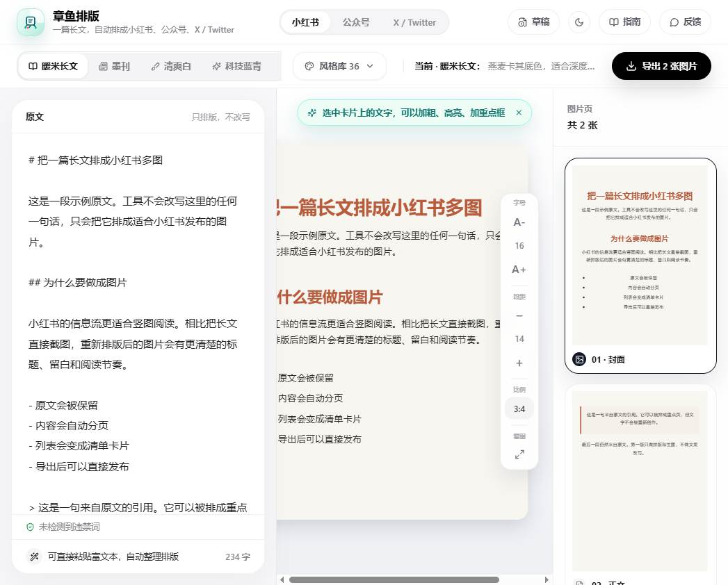Click the orange card title 一篇长文排成小红书多图
This screenshot has height=585, width=728.
380,207
